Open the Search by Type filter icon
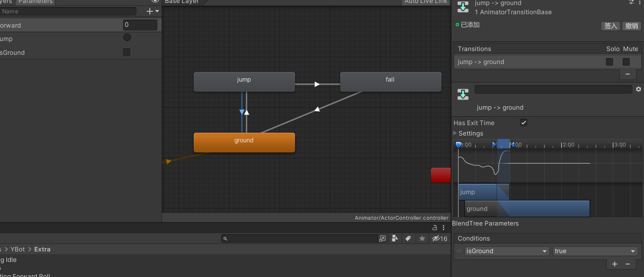644x277 pixels. [395, 239]
